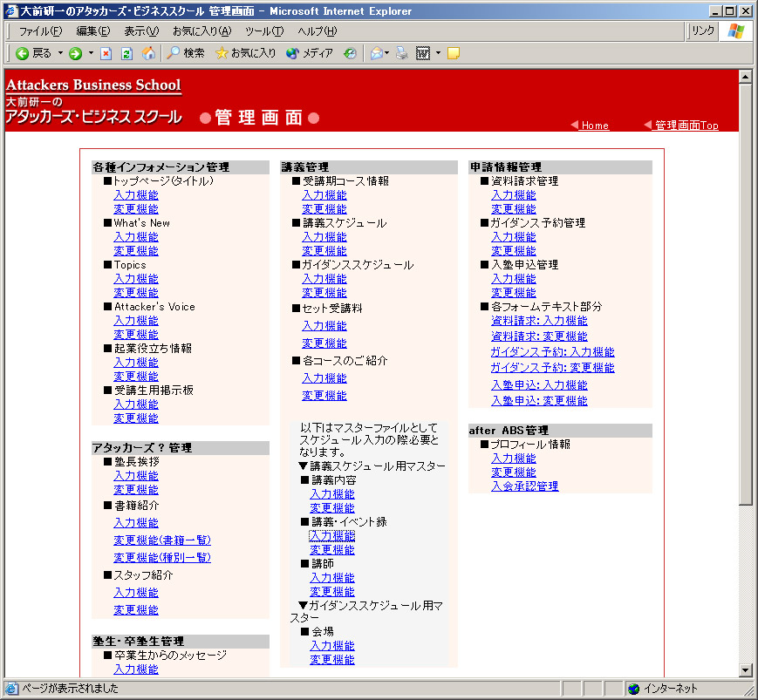Open 入力機能 under Topics
Screen dimensions: 758x700
136,279
